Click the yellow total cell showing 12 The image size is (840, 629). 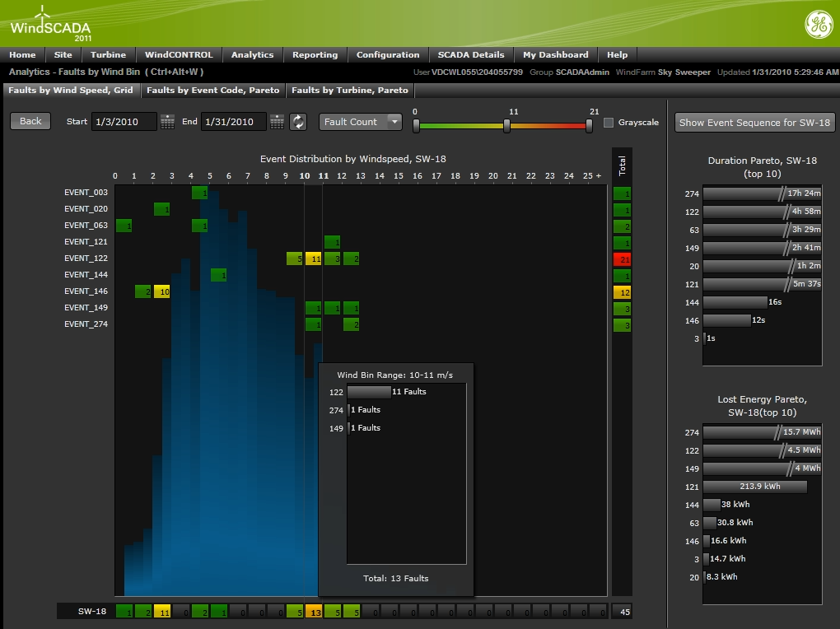point(622,292)
